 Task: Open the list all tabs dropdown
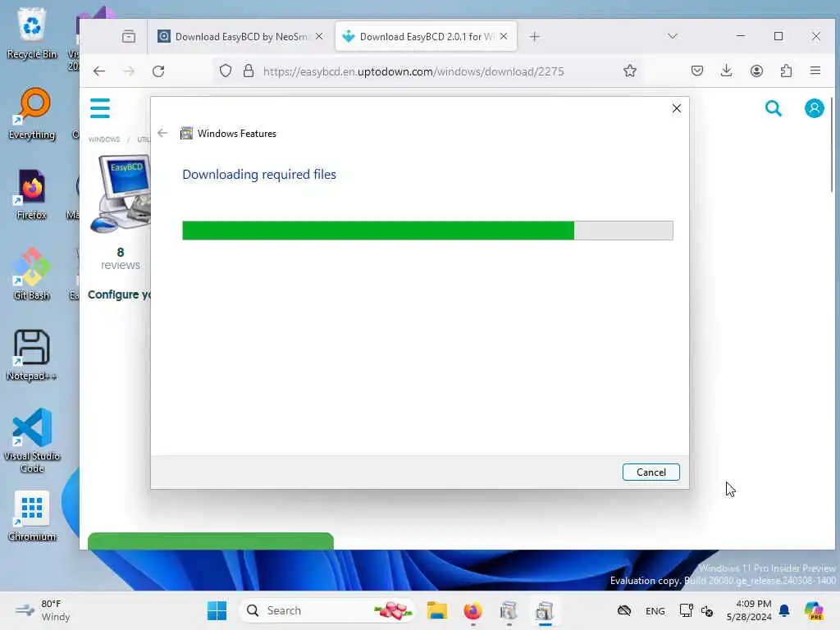673,36
